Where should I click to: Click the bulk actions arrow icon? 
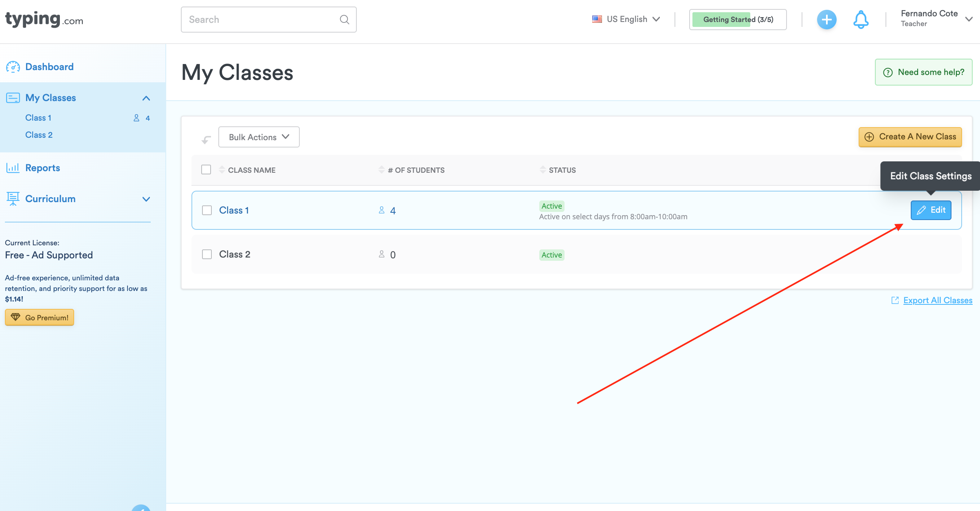coord(206,140)
